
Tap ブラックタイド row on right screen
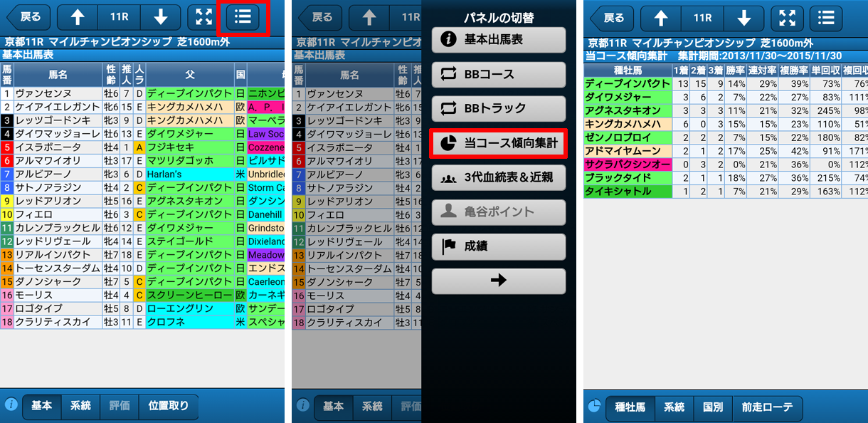[726, 178]
